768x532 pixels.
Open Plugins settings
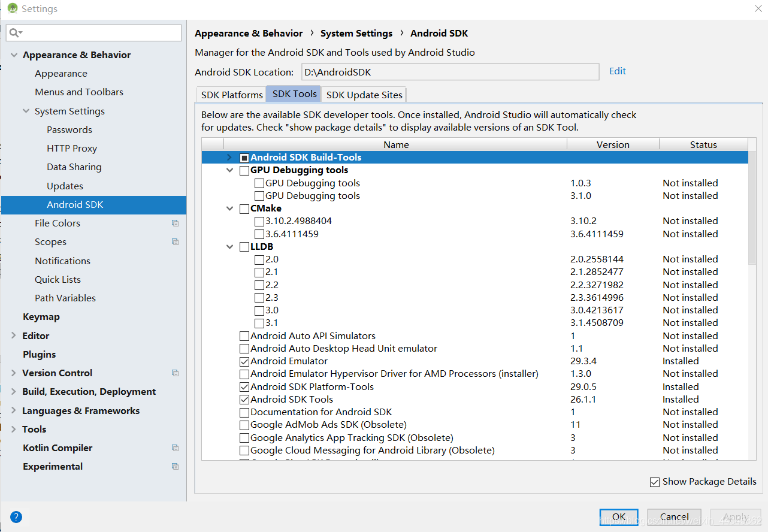point(40,355)
